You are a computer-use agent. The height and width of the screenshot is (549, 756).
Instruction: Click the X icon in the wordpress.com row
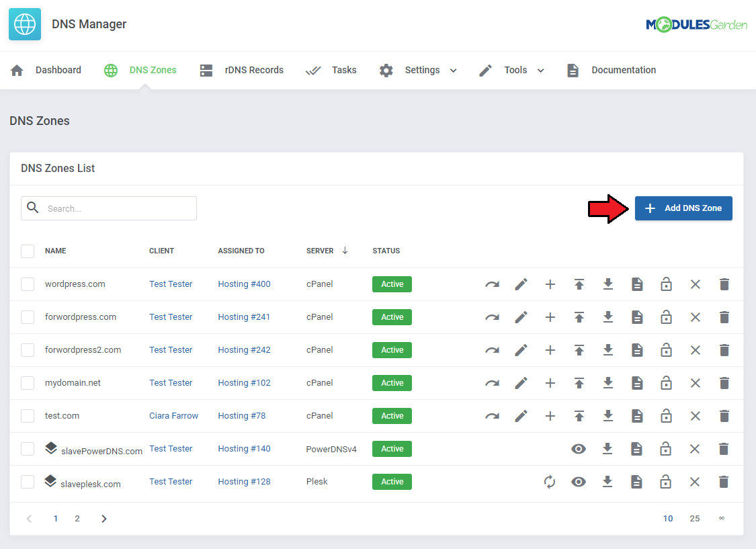click(695, 284)
